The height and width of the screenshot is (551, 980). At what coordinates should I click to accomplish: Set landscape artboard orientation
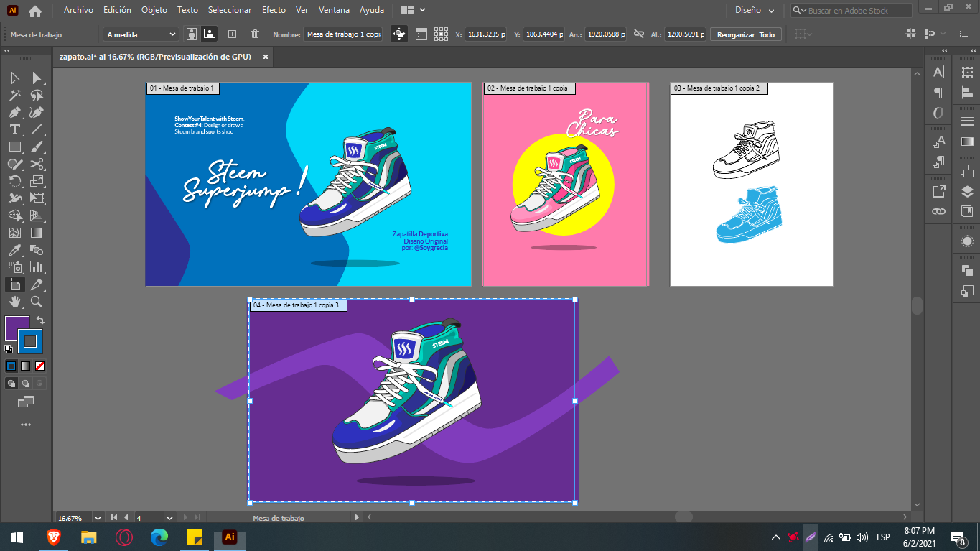tap(210, 34)
